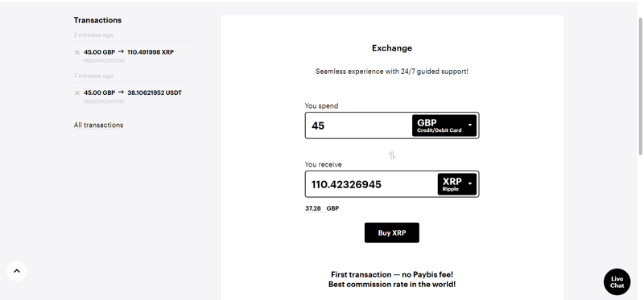This screenshot has height=300, width=644.
Task: Click the scroll-to-top arrow button
Action: pos(17,271)
